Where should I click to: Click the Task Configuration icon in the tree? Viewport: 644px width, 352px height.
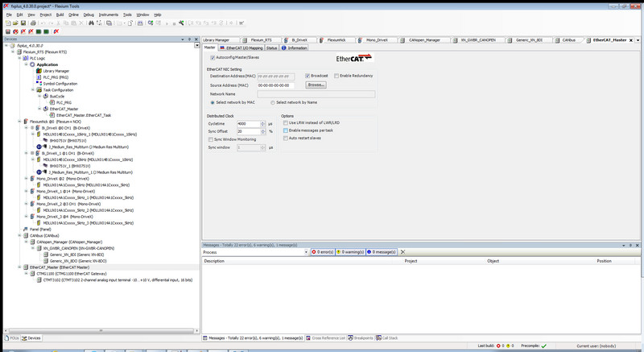point(39,89)
